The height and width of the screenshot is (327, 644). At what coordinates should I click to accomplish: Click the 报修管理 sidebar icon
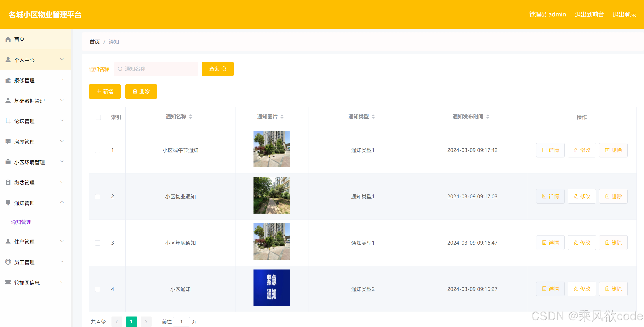[8, 80]
